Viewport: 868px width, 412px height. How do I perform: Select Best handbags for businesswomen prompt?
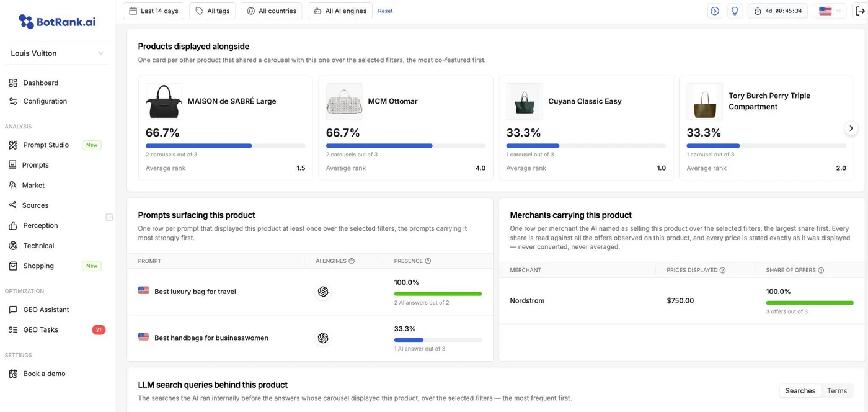(x=211, y=338)
